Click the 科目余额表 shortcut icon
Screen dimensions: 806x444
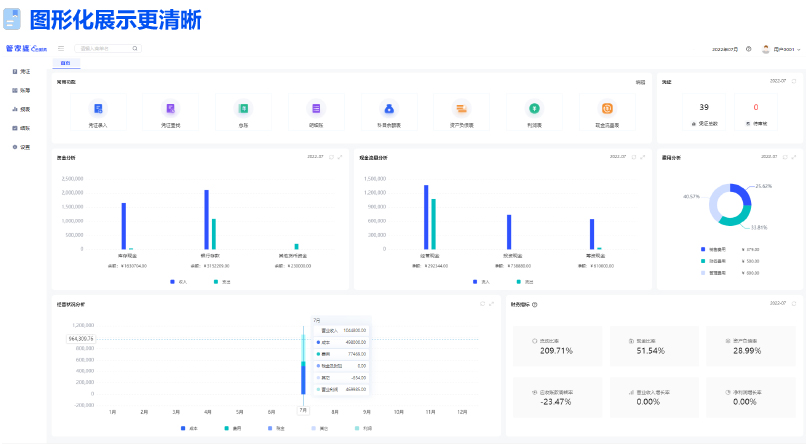click(x=389, y=108)
